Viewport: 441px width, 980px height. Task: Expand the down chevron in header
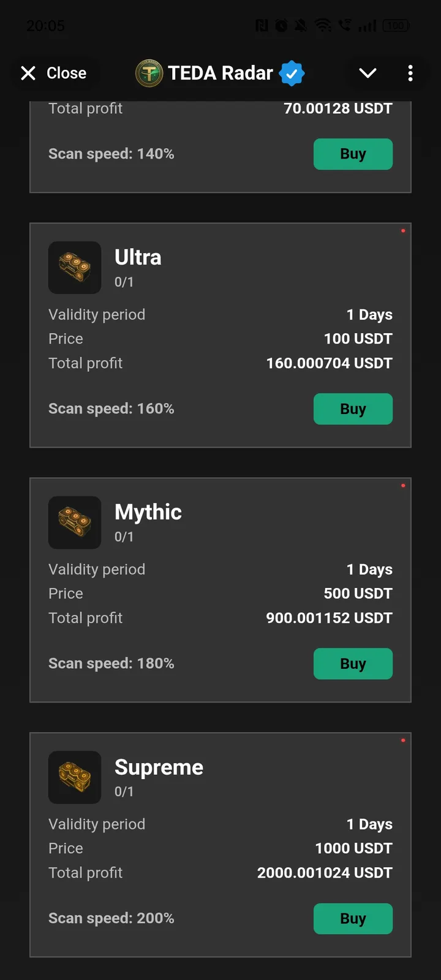click(367, 73)
